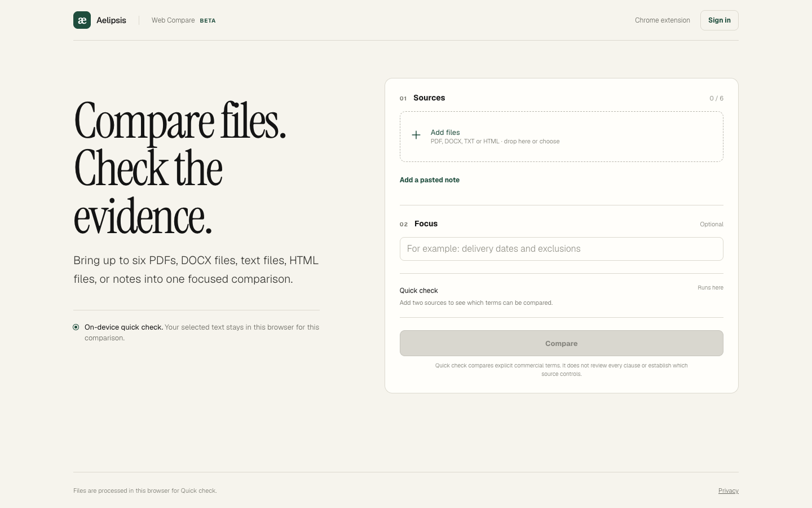The image size is (812, 508).
Task: Click the 01 step number
Action: 403,98
